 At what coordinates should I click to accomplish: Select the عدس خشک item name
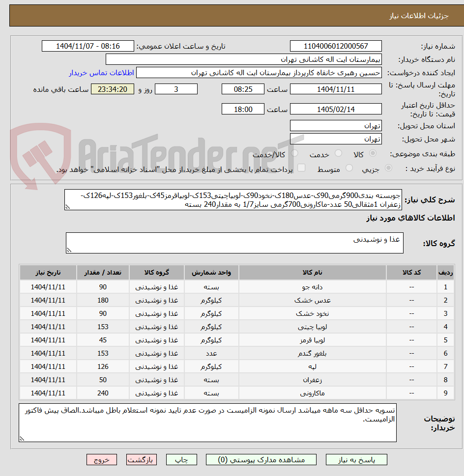[313, 300]
